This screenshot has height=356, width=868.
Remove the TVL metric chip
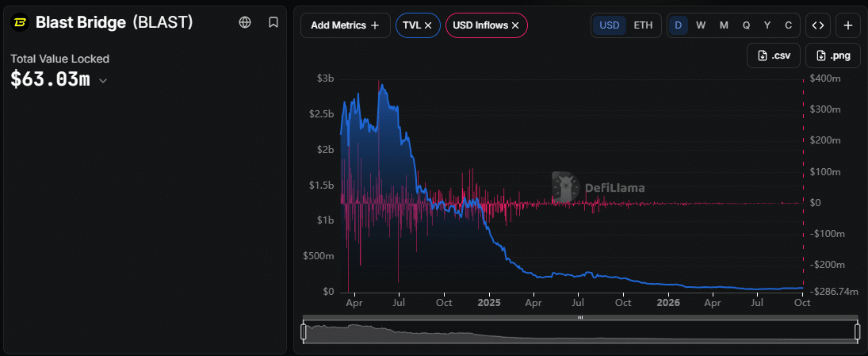pos(428,25)
